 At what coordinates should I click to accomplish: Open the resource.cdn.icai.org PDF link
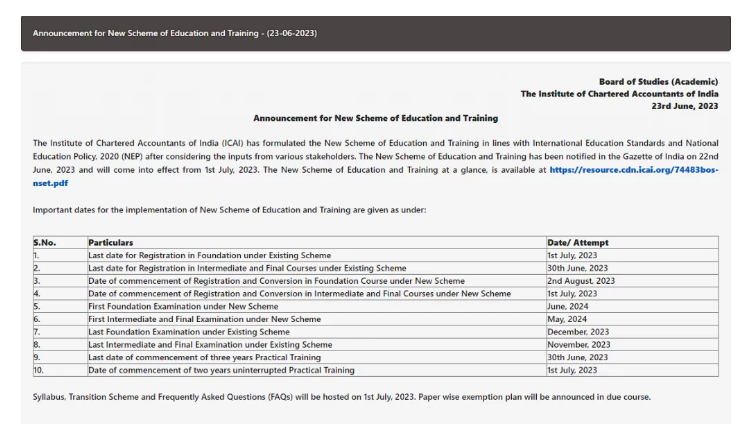(x=634, y=170)
